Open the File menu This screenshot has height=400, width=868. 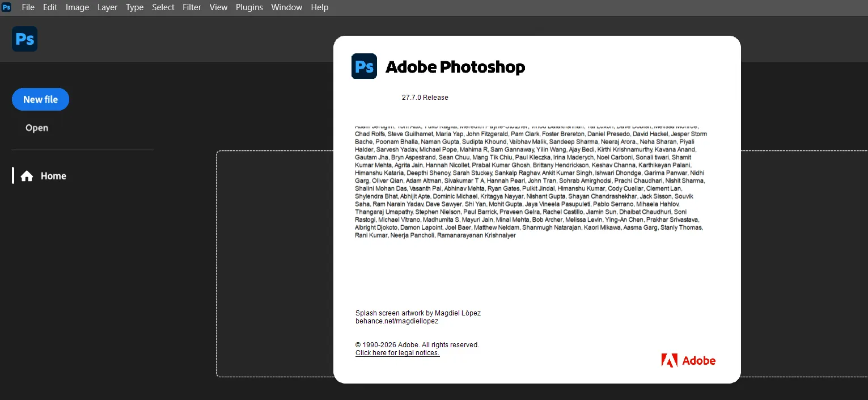click(28, 7)
